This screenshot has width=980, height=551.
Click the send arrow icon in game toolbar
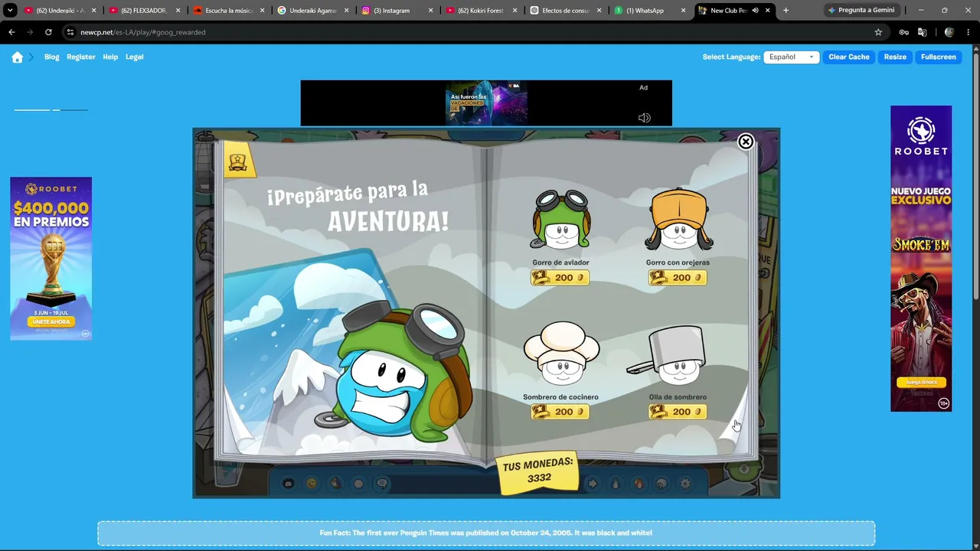tap(592, 483)
